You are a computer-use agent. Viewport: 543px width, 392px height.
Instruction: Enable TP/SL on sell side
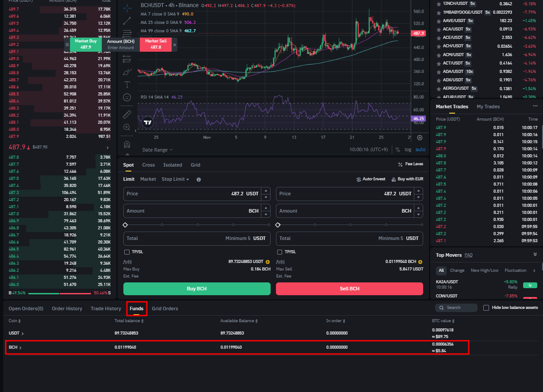point(279,252)
